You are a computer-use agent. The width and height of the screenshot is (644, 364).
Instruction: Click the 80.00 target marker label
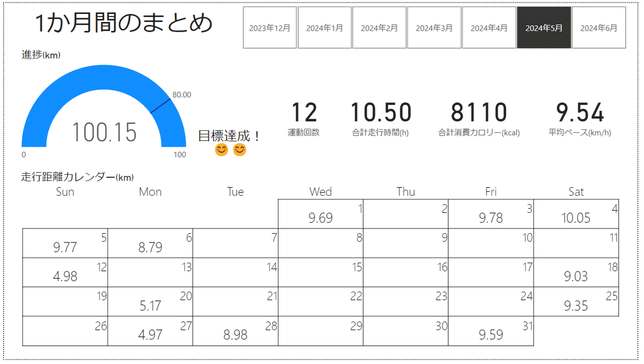click(181, 95)
